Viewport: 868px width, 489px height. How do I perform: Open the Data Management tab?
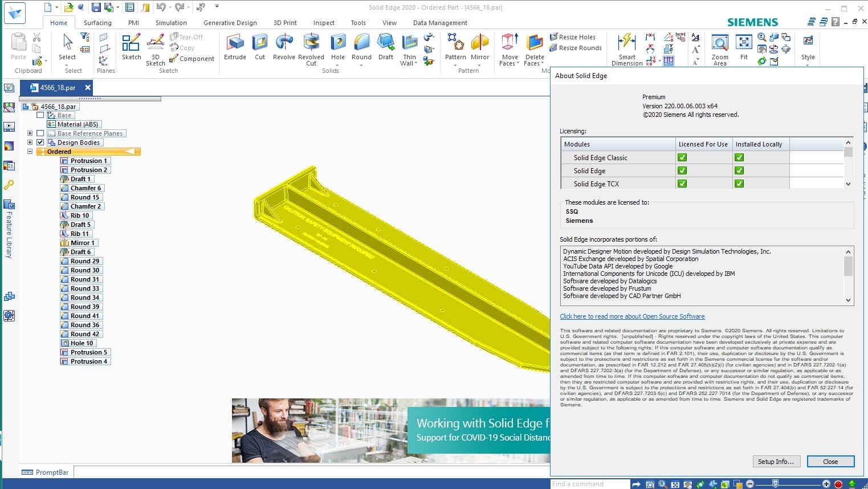[440, 23]
